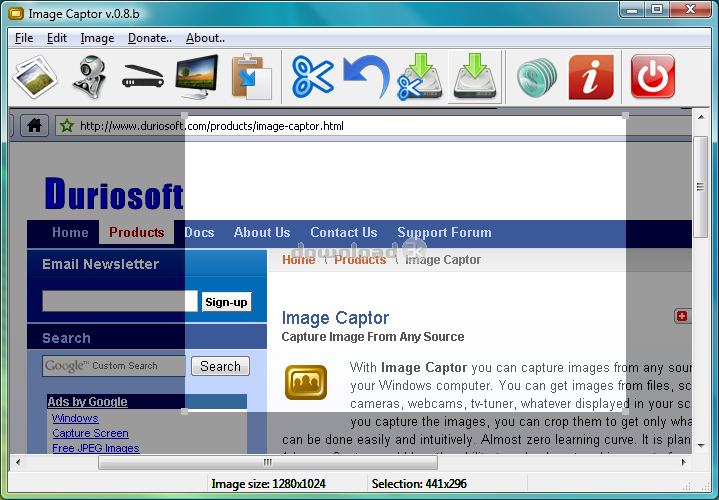Open Docs navigation tab
Screen dimensions: 719x500
tap(199, 232)
